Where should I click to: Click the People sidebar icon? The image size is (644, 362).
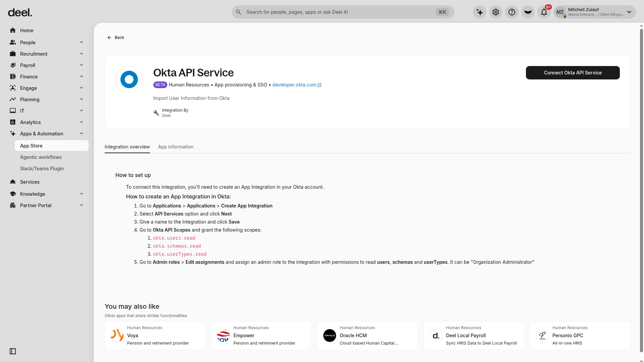tap(13, 43)
